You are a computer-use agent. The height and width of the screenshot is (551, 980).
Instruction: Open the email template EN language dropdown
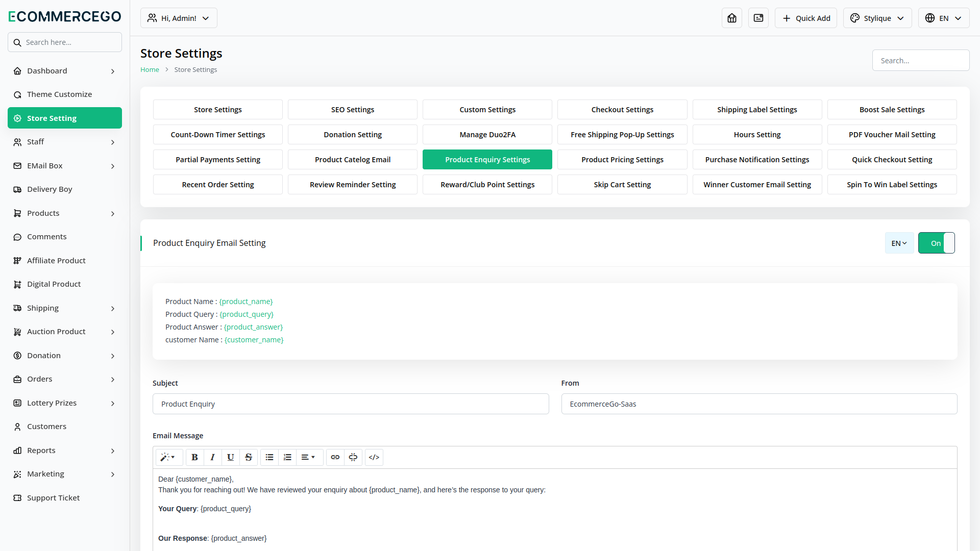click(899, 243)
